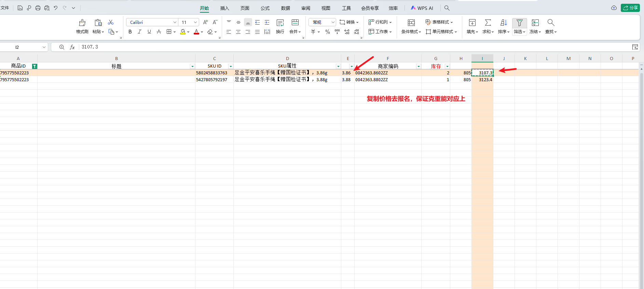Expand the font size dropdown
The height and width of the screenshot is (289, 644).
pos(195,23)
